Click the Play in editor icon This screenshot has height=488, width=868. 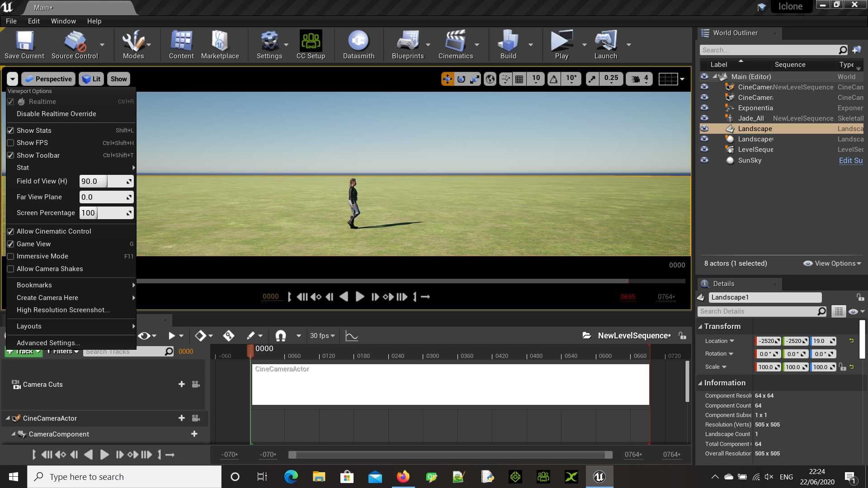coord(561,45)
